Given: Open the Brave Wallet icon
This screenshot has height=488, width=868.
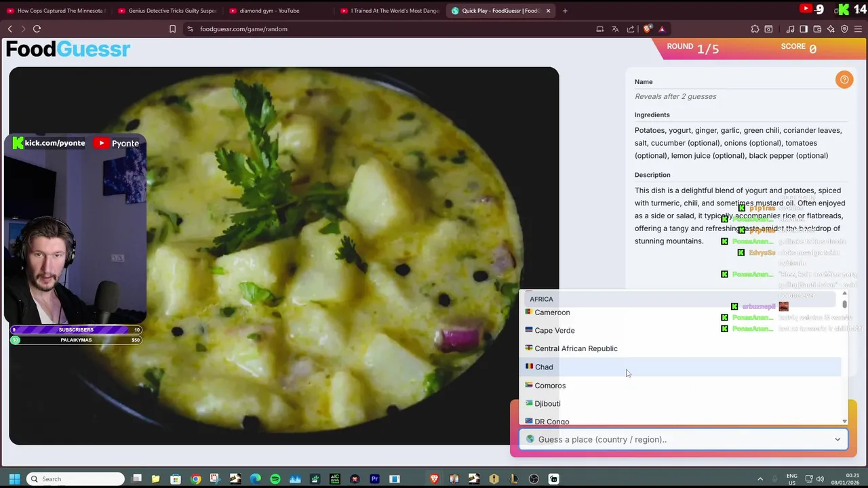Looking at the screenshot, I should 817,29.
